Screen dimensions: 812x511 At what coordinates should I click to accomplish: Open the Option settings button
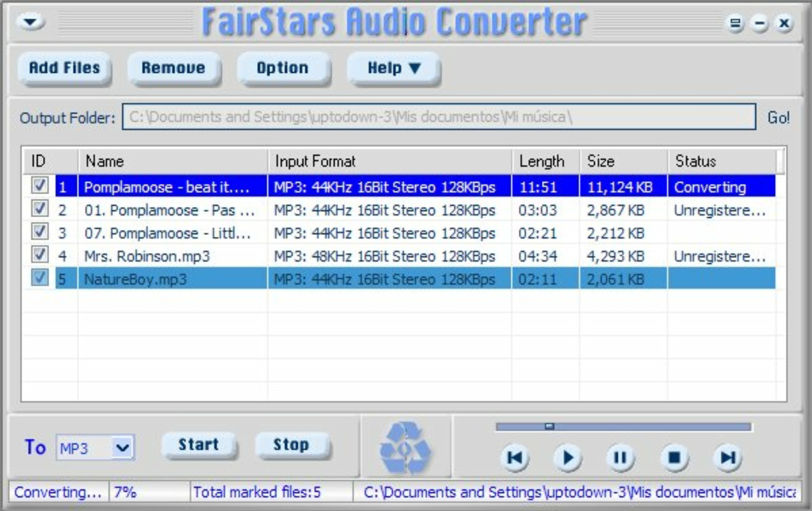(x=284, y=68)
